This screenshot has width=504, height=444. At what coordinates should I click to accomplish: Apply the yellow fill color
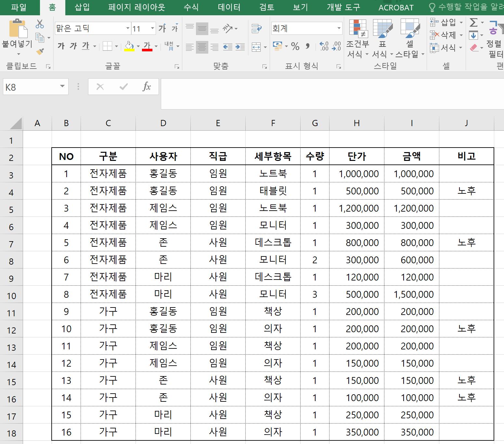pyautogui.click(x=129, y=46)
